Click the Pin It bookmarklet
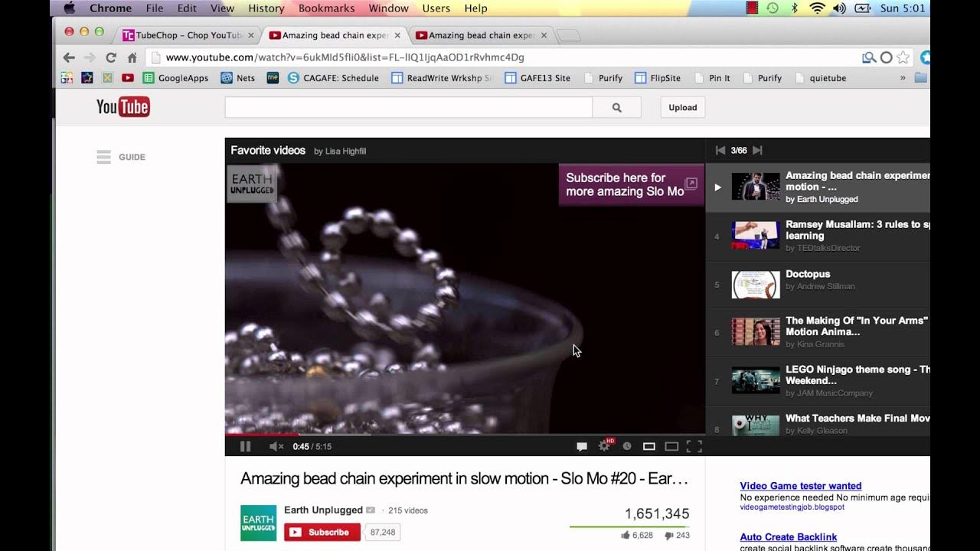The width and height of the screenshot is (980, 551). 712,78
